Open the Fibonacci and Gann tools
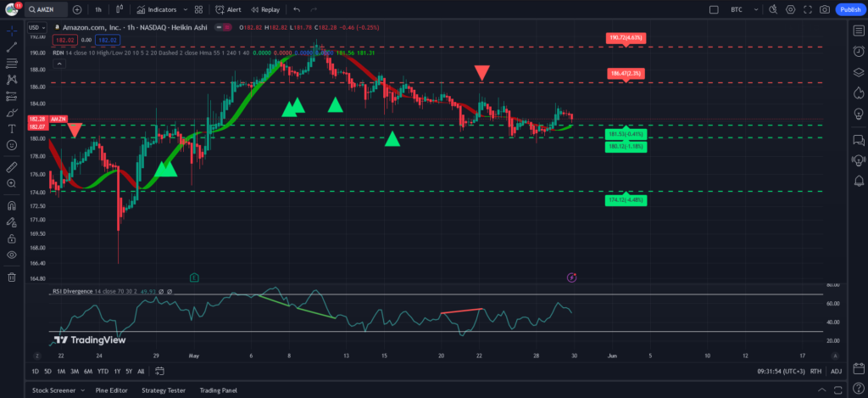868x398 pixels. pyautogui.click(x=12, y=64)
